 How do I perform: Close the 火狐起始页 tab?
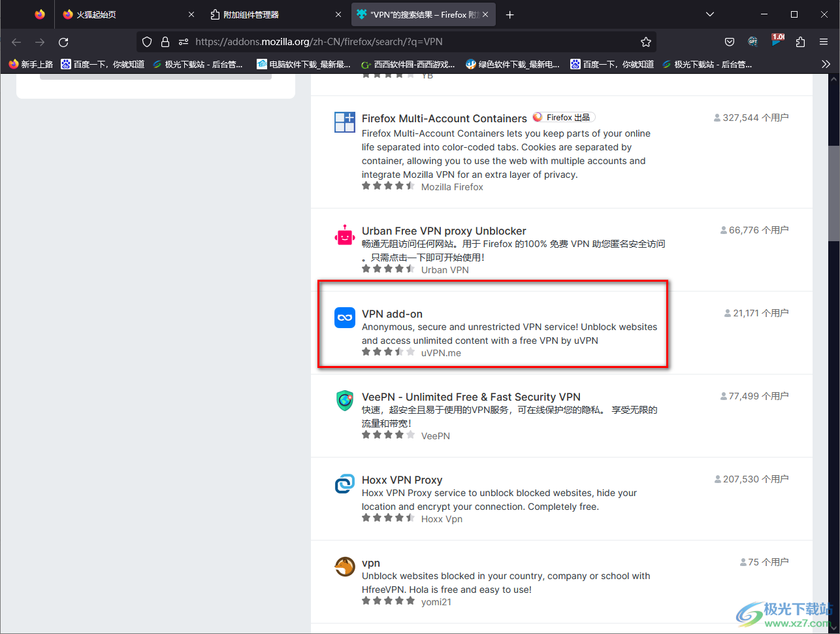191,14
